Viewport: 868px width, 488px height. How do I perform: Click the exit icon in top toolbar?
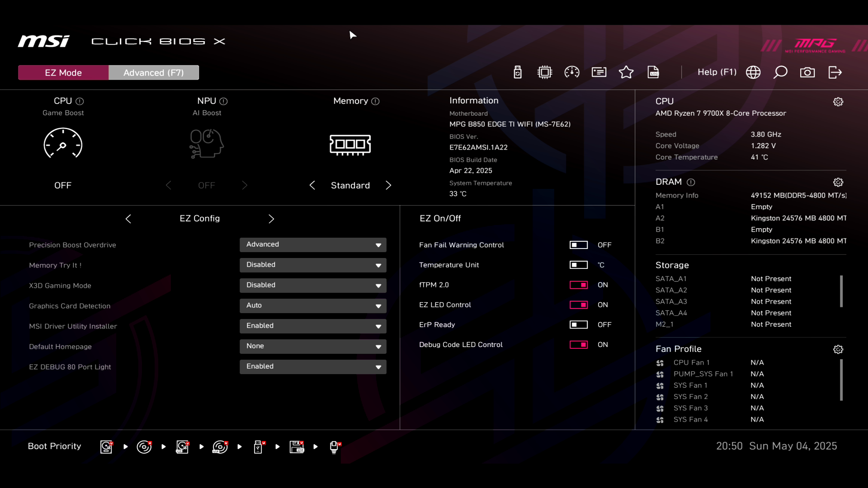[835, 72]
